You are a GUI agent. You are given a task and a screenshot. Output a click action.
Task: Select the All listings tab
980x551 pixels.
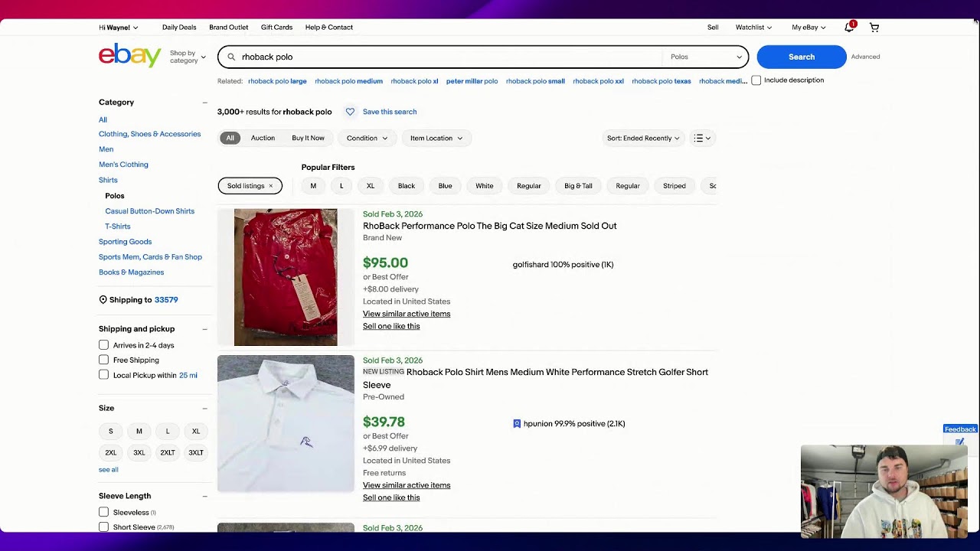point(230,139)
